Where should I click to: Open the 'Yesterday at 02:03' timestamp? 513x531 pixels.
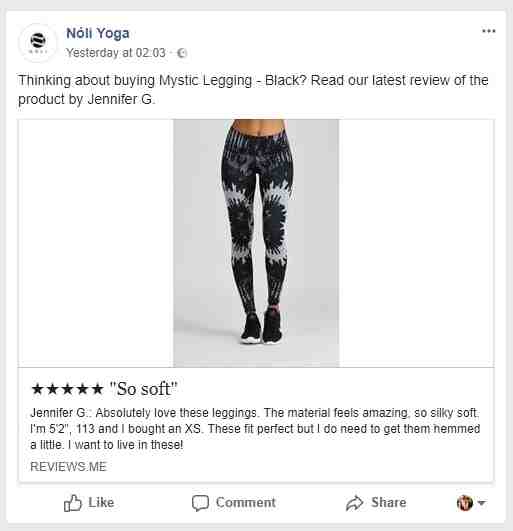116,53
